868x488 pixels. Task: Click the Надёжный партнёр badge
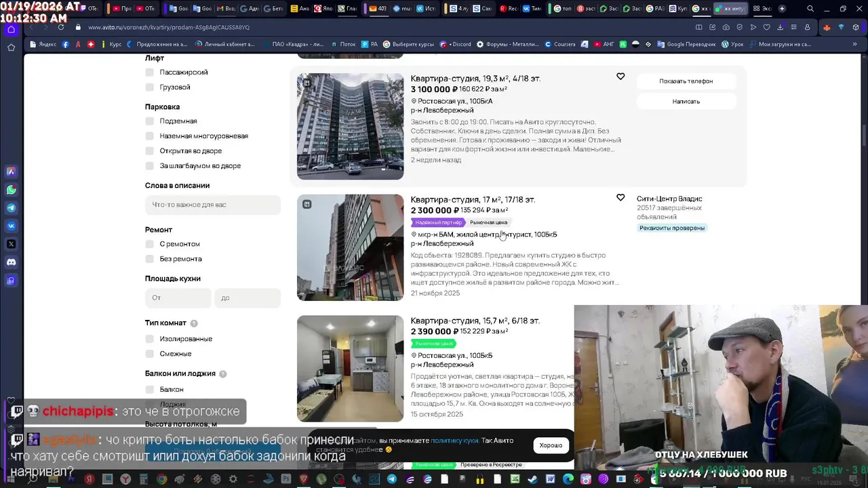(x=438, y=222)
